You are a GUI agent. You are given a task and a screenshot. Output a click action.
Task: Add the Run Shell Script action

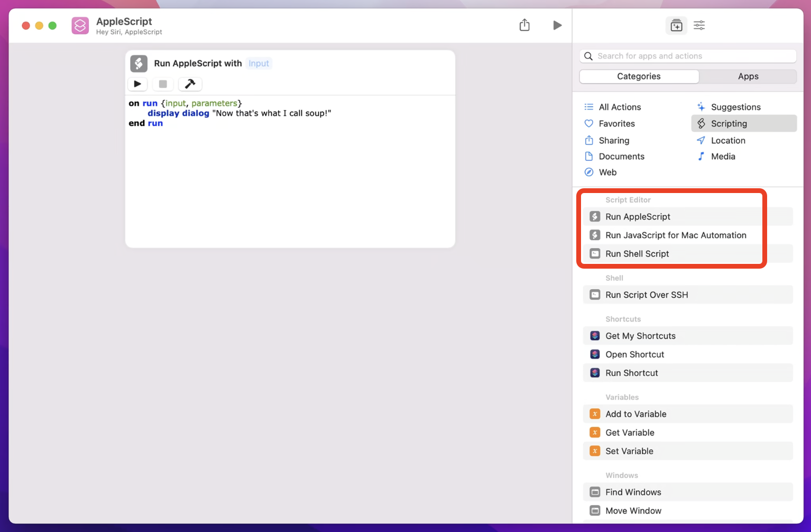click(x=688, y=253)
